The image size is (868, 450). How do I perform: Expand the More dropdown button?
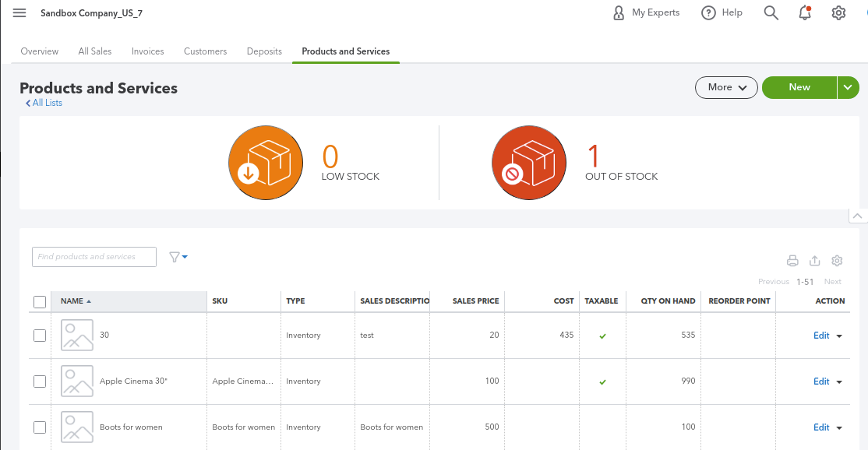726,87
